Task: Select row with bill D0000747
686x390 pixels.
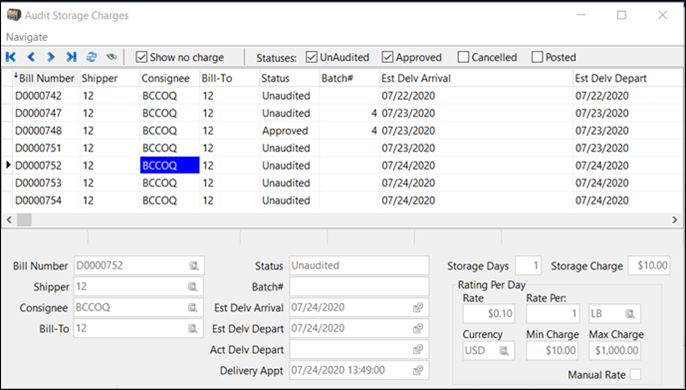Action: pos(343,113)
